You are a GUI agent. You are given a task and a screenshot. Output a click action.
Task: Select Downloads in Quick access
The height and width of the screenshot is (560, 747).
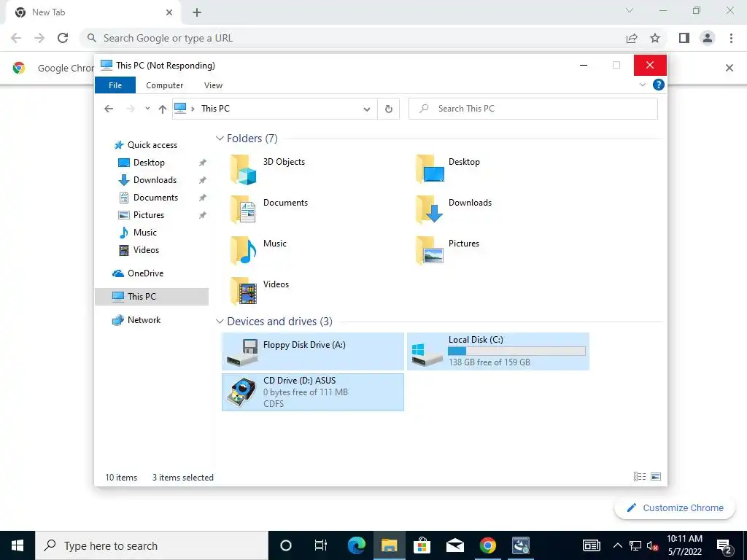click(155, 180)
